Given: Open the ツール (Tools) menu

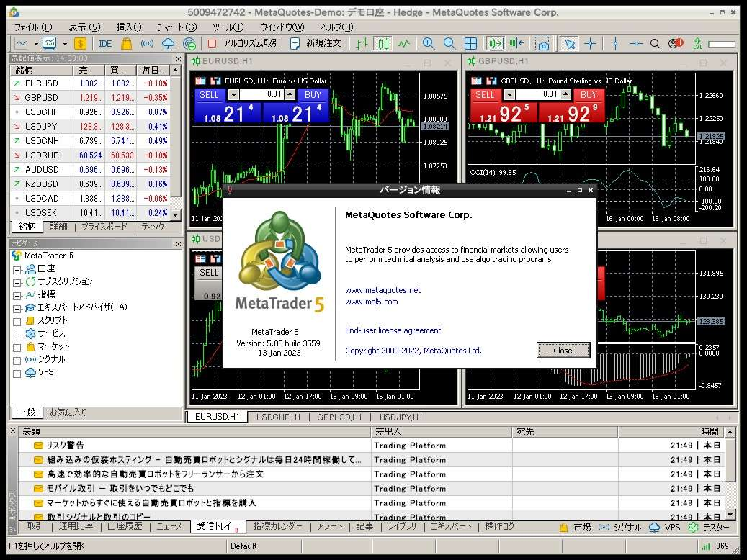Looking at the screenshot, I should pos(228,27).
